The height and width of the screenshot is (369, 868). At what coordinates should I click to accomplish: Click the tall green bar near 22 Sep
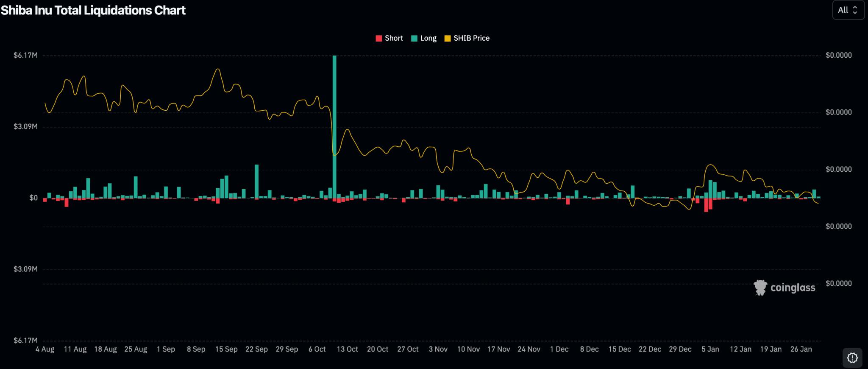click(257, 181)
